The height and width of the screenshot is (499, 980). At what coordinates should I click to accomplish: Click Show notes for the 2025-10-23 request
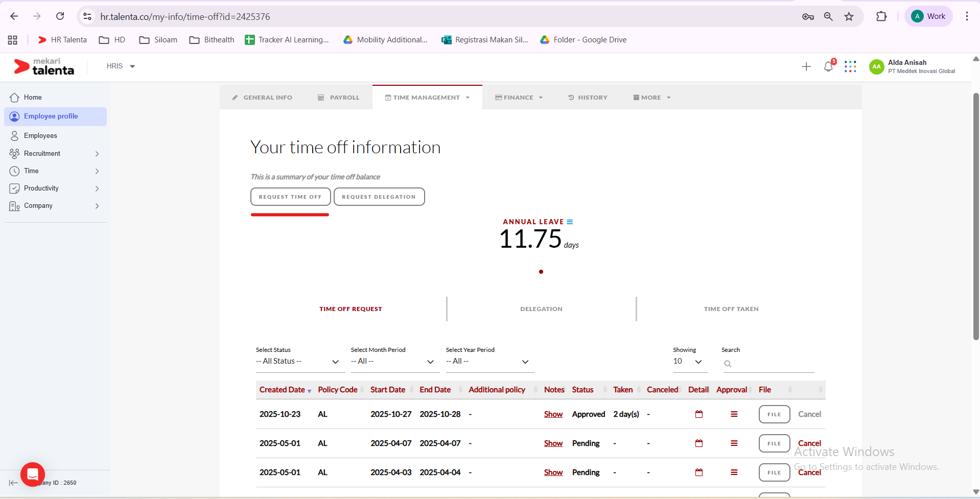[x=553, y=414]
